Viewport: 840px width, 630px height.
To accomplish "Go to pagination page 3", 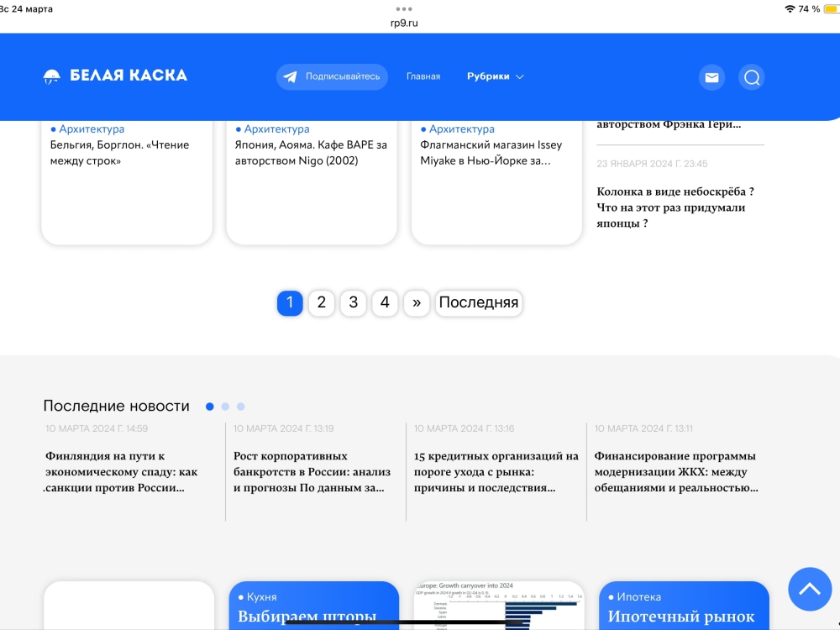I will tap(353, 302).
